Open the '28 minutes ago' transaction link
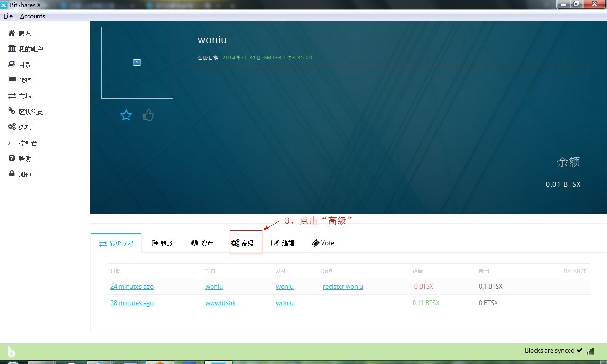607x364 pixels. 132,303
